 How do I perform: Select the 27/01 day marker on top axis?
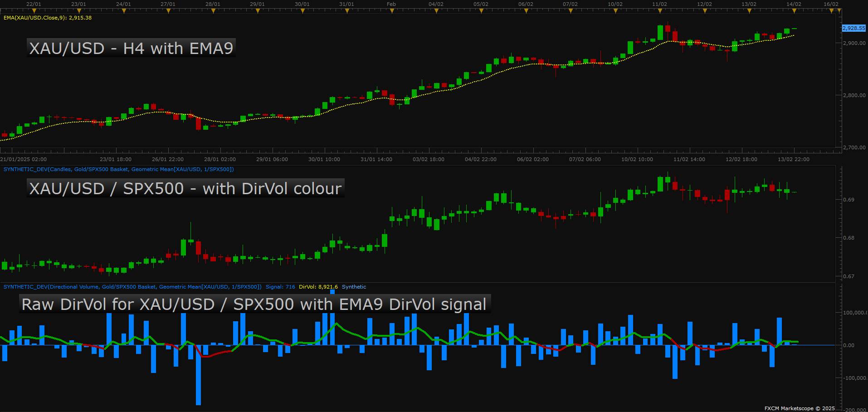(168, 11)
